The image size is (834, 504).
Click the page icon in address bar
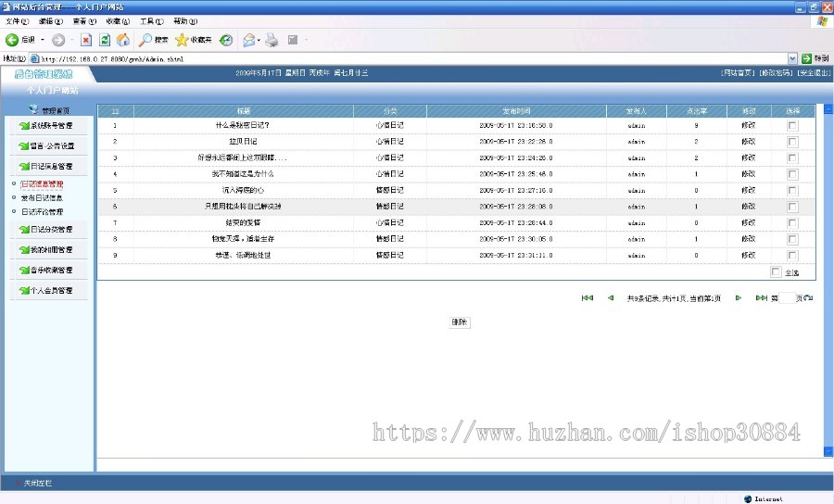coord(34,58)
